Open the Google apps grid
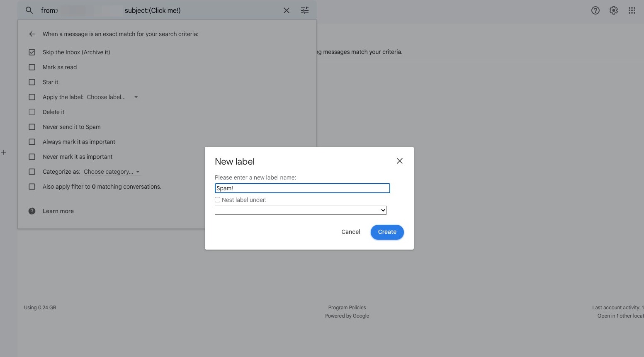Viewport: 644px width, 357px height. pyautogui.click(x=632, y=10)
